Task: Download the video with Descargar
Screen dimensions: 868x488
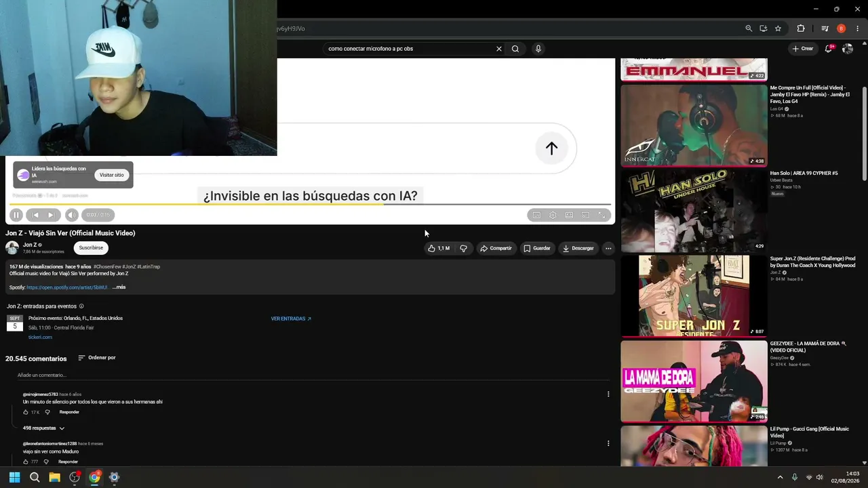Action: (578, 248)
